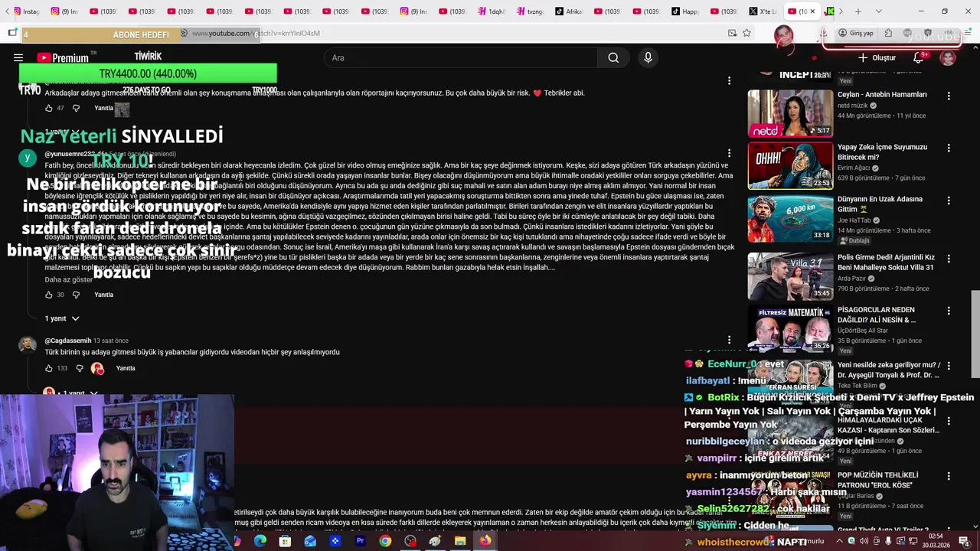Viewport: 980px width, 551px height.
Task: Focus the YouTube 'Ara' search field
Action: pyautogui.click(x=461, y=57)
